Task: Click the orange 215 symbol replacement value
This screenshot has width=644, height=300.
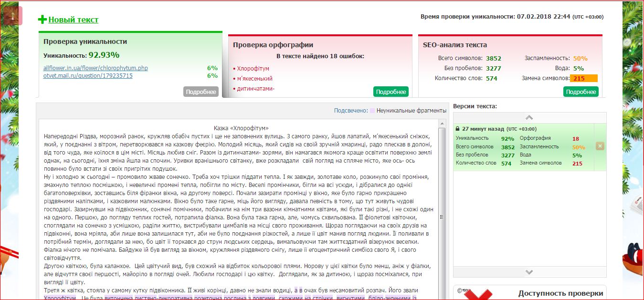Action: click(584, 79)
